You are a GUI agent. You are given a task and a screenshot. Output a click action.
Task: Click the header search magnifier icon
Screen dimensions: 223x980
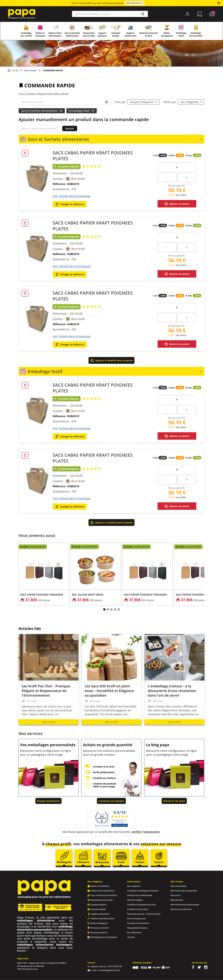click(143, 14)
